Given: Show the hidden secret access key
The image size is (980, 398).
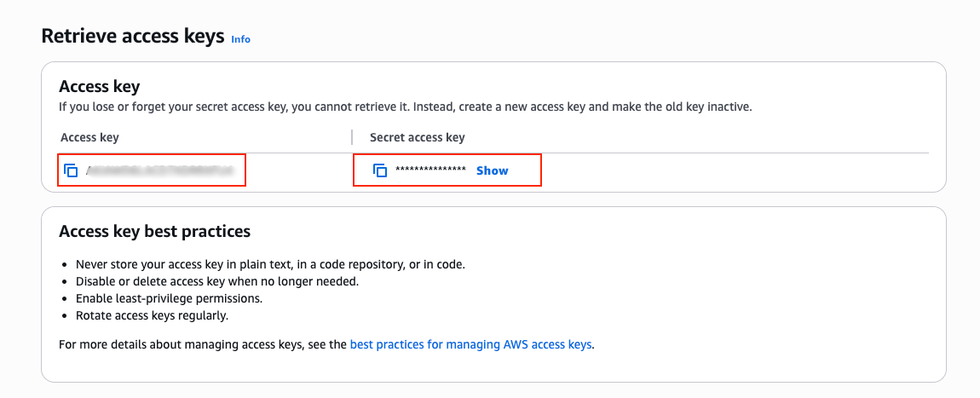Looking at the screenshot, I should pos(492,170).
